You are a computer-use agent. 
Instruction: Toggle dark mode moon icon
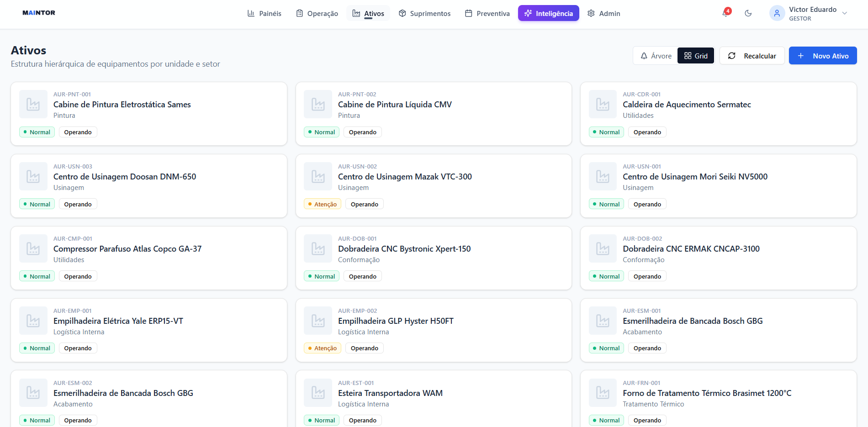[x=748, y=13]
